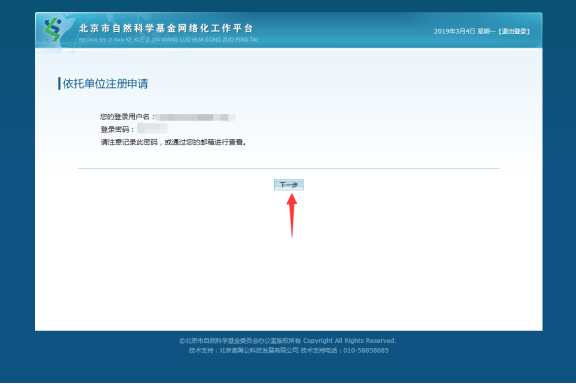Select the 依托单位注册申请 page heading

click(105, 84)
